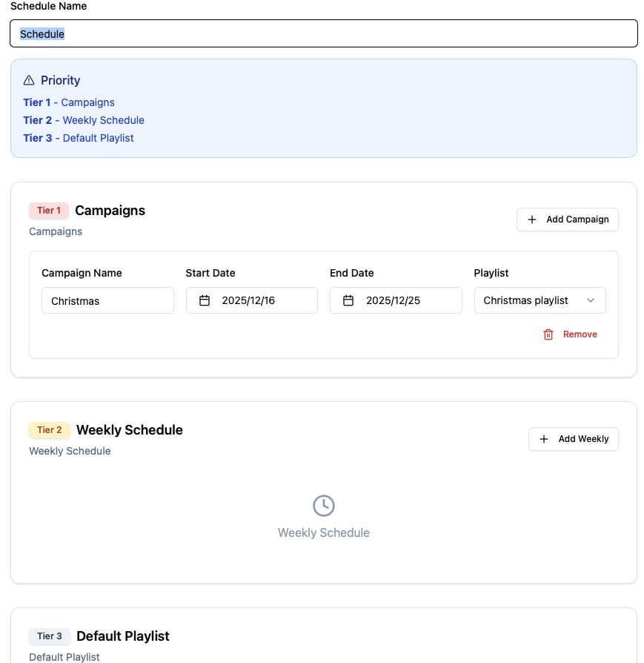
Task: Click the red trash icon
Action: tap(548, 334)
